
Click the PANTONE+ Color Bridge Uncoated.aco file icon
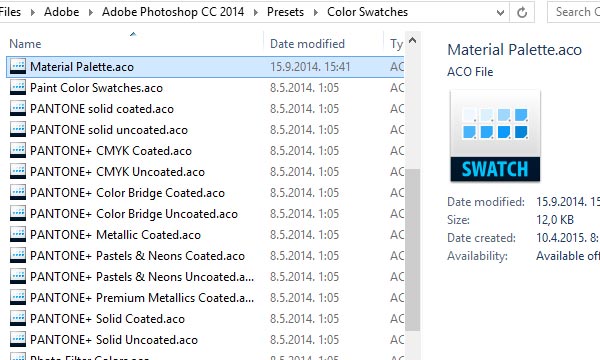[x=18, y=213]
